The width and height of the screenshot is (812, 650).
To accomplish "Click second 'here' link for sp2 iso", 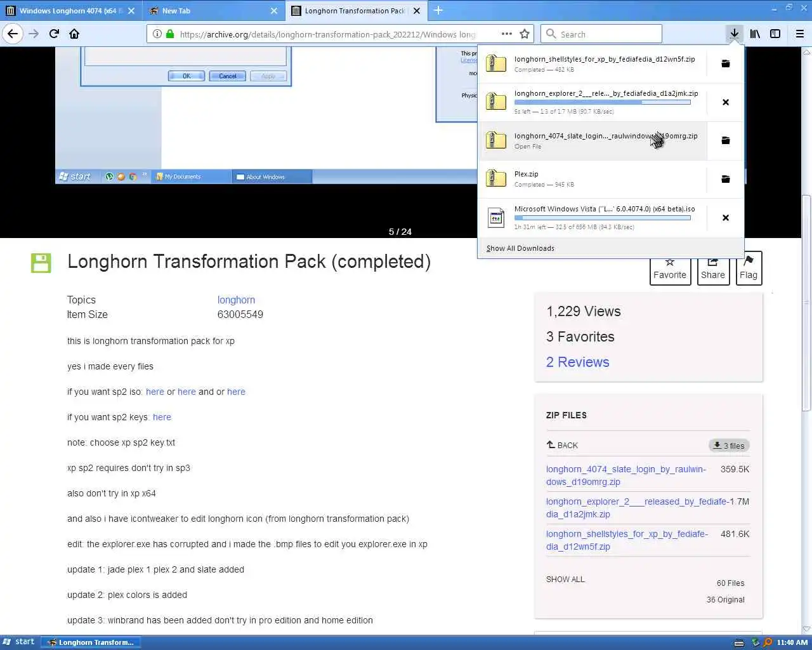I will pos(187,392).
